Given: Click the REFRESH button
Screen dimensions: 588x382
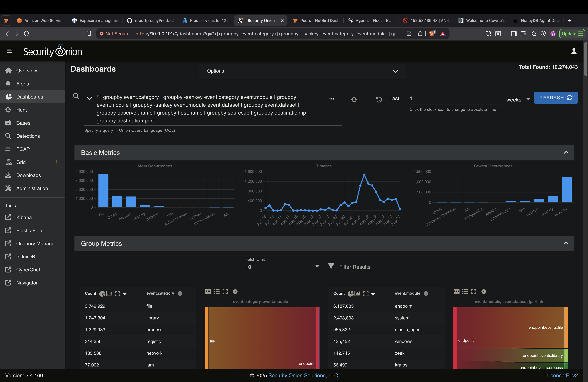Looking at the screenshot, I should [x=555, y=98].
